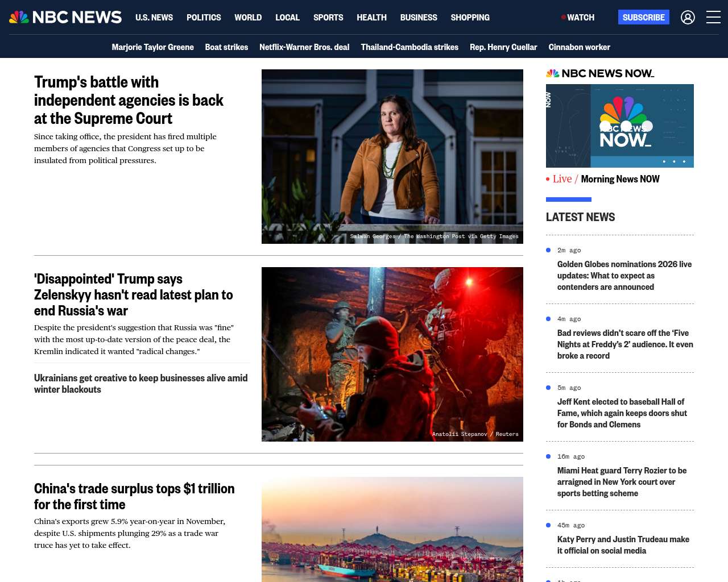Open Boat strikes trending topic
Image resolution: width=728 pixels, height=582 pixels.
coord(226,47)
